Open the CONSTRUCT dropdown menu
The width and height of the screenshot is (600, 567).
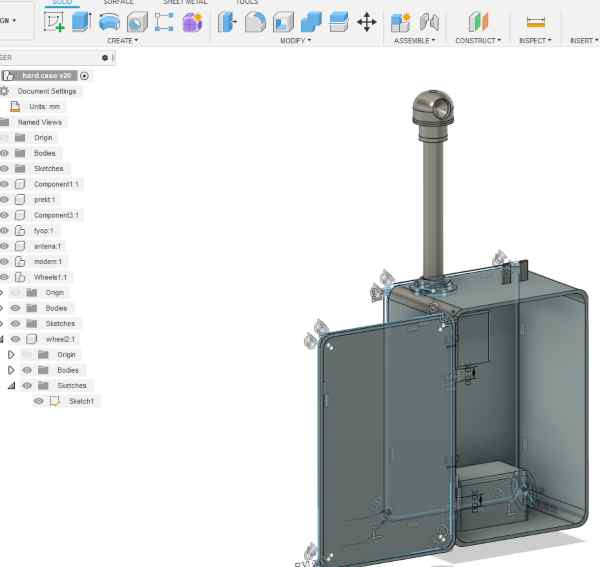pos(478,41)
